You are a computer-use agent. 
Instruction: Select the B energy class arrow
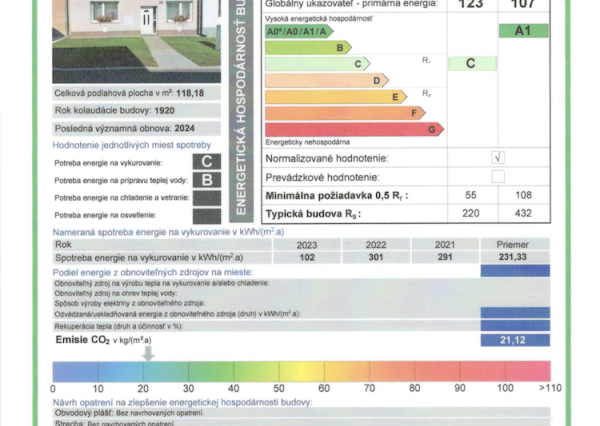click(307, 47)
